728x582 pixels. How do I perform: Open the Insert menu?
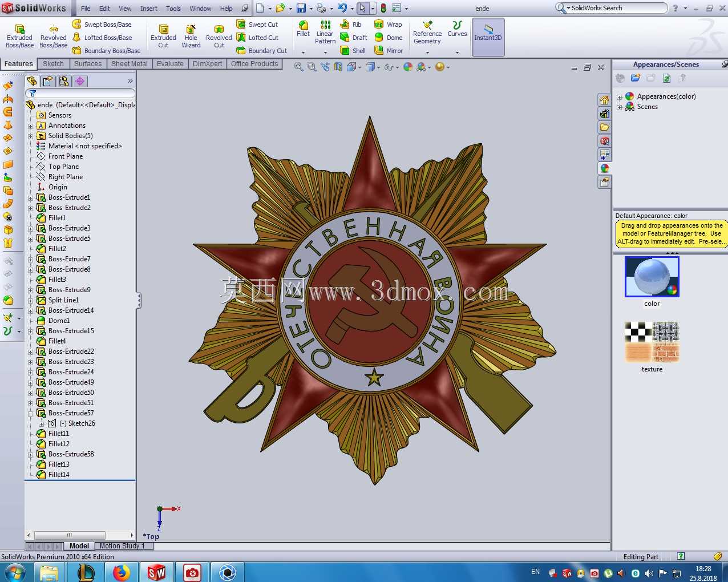149,9
